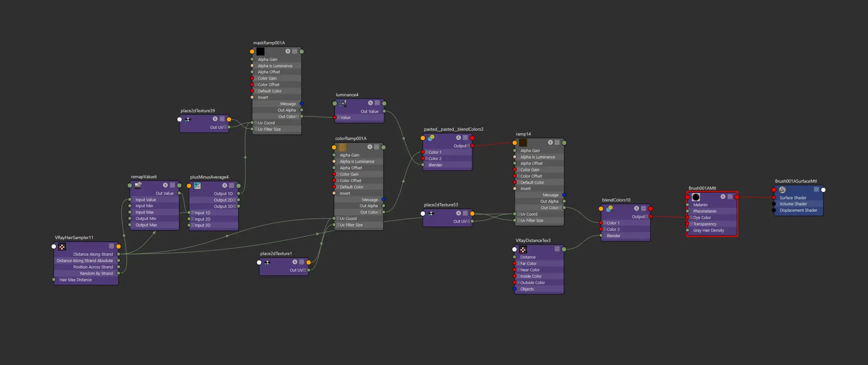Image resolution: width=868 pixels, height=365 pixels.
Task: Click the Brush001ASurfaceMtl shading group icon
Action: [x=782, y=190]
